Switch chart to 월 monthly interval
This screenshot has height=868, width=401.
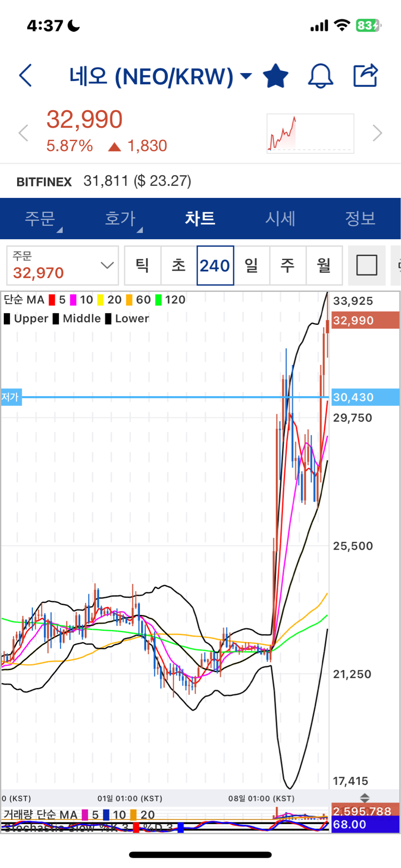[324, 266]
